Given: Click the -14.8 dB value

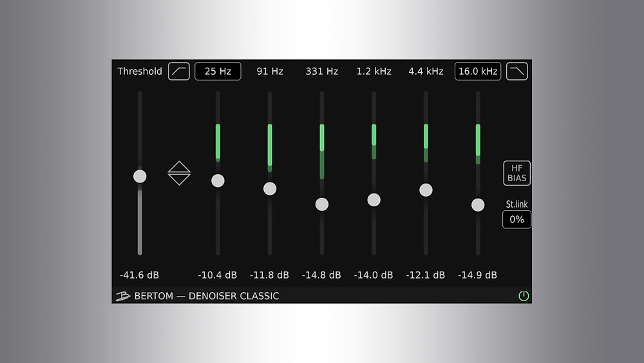Looking at the screenshot, I should point(321,275).
